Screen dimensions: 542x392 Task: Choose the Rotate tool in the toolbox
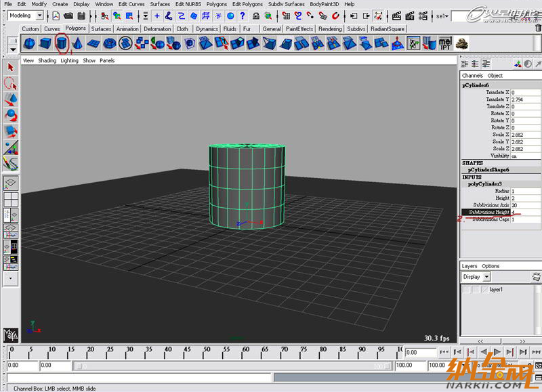[10, 114]
